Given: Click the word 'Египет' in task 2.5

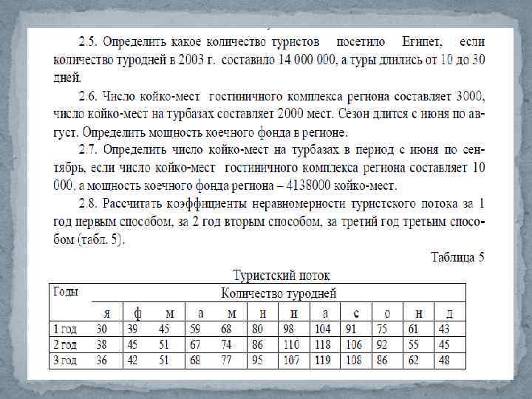Looking at the screenshot, I should pyautogui.click(x=422, y=42).
